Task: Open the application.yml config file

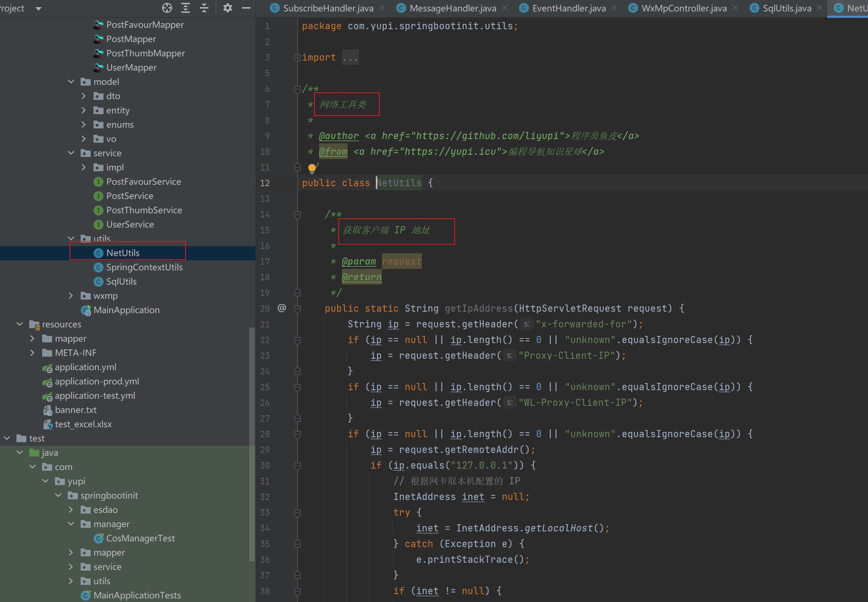Action: pyautogui.click(x=85, y=367)
